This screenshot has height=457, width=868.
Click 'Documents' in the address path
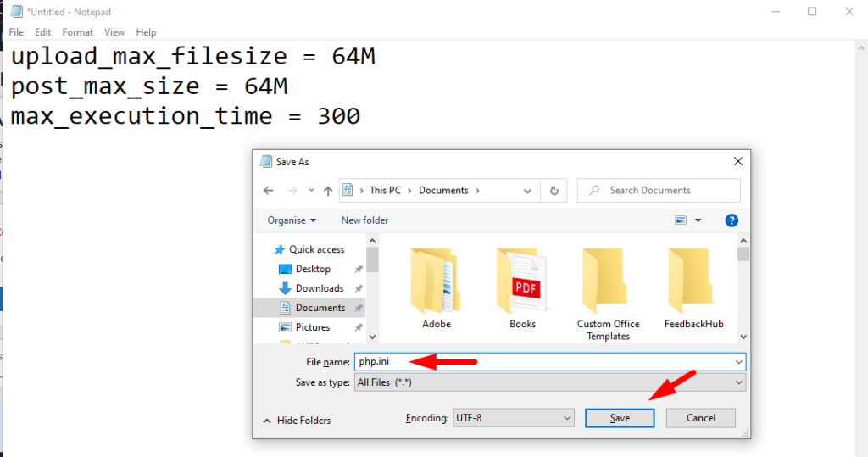point(443,190)
